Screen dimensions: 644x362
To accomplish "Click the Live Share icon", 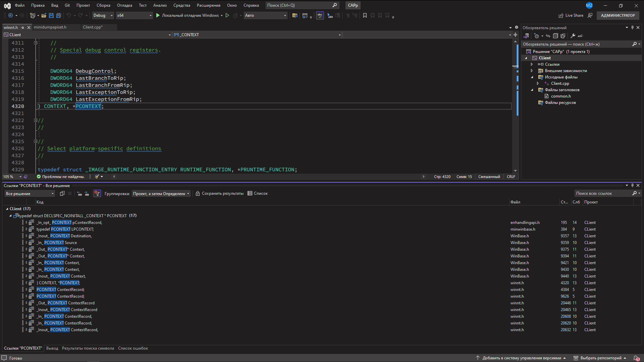I will point(561,15).
